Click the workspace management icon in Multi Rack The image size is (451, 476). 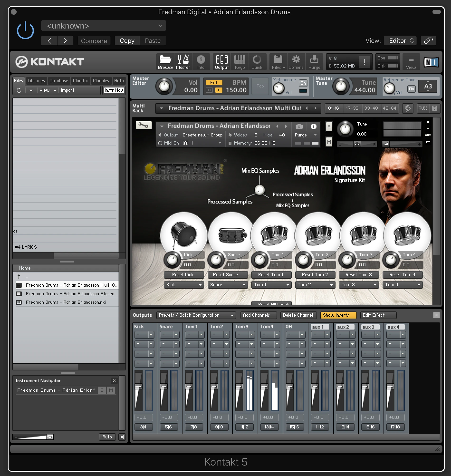coord(408,108)
